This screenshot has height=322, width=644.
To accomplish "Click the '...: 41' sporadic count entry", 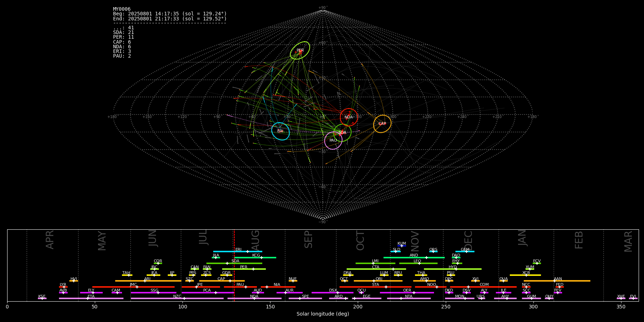I will [x=123, y=28].
